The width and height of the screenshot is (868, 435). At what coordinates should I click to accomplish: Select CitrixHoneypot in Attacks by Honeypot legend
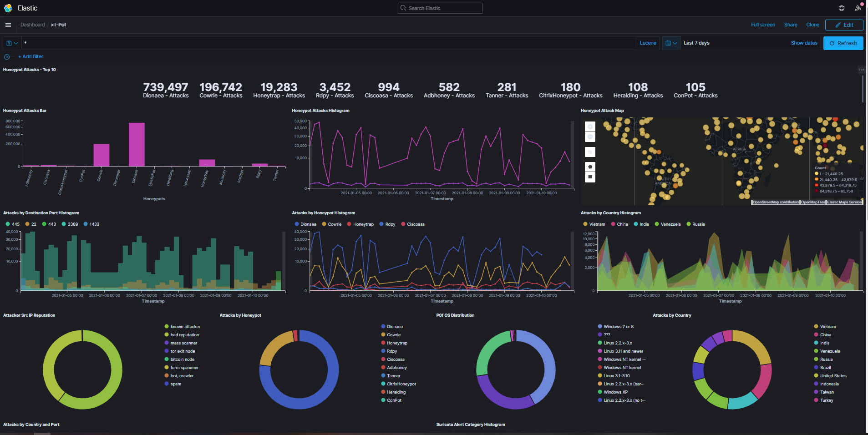(x=398, y=384)
